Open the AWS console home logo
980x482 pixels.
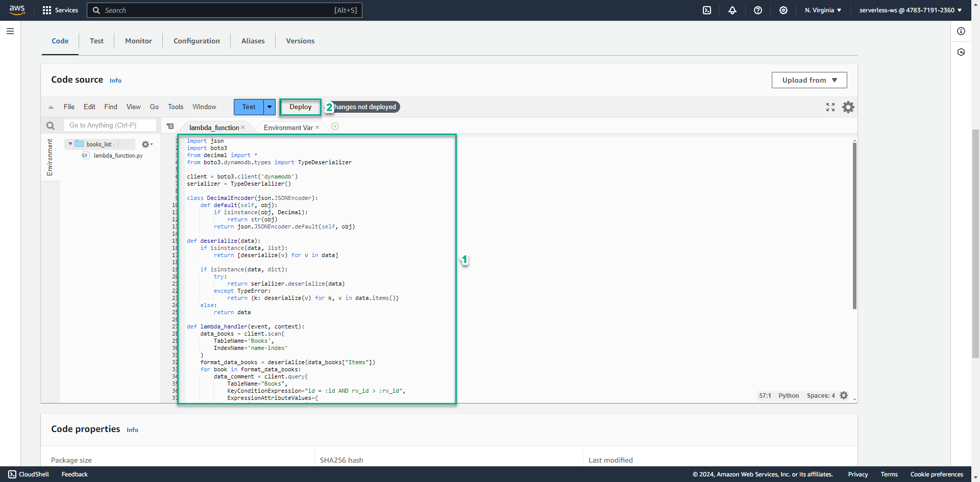[17, 10]
